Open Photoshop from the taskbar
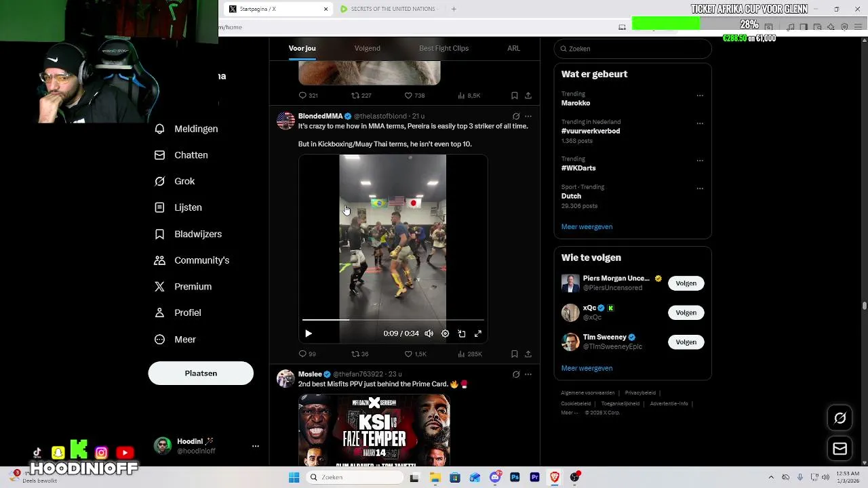This screenshot has width=868, height=488. coord(515,477)
